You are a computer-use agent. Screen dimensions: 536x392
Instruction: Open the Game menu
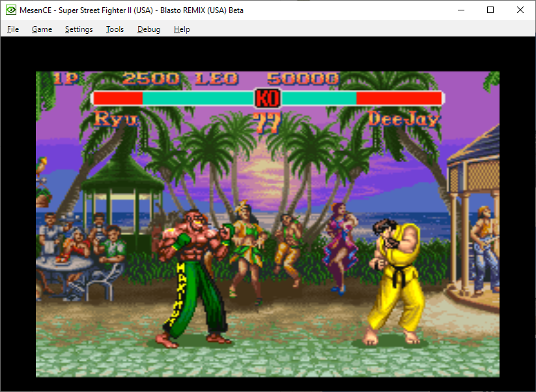coord(42,29)
